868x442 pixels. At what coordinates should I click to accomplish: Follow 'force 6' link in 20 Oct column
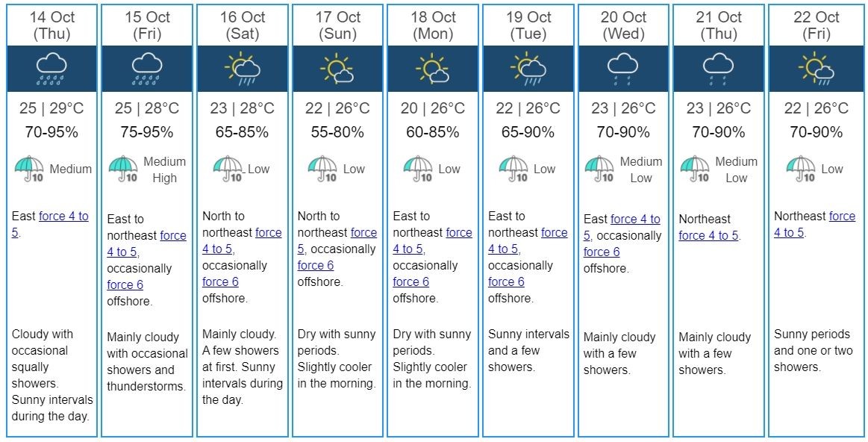coord(602,252)
